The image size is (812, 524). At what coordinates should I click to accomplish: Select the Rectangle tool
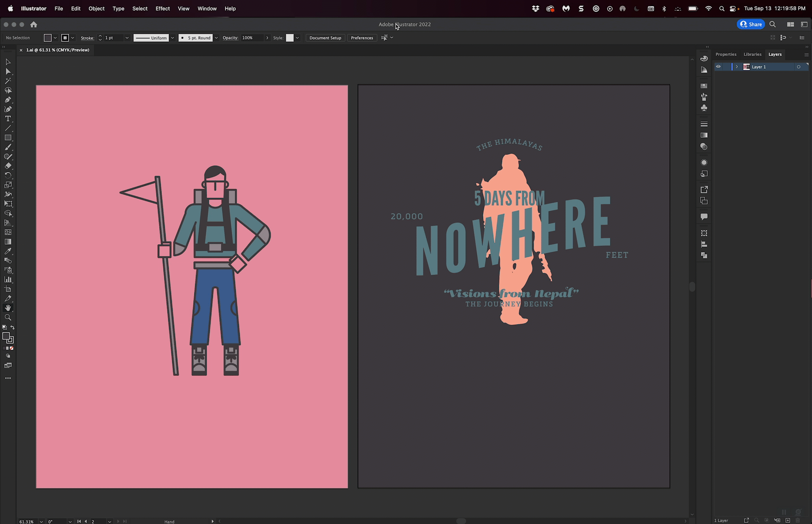click(x=8, y=138)
